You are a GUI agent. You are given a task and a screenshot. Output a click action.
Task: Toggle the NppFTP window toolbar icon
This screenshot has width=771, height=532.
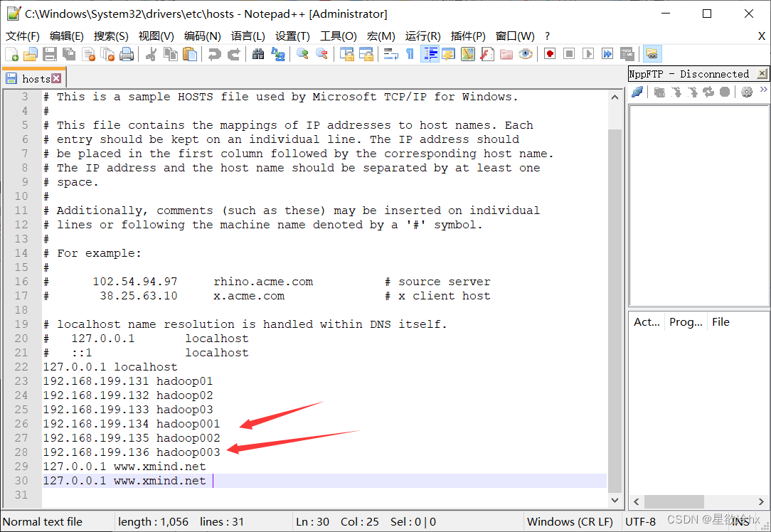pos(652,54)
